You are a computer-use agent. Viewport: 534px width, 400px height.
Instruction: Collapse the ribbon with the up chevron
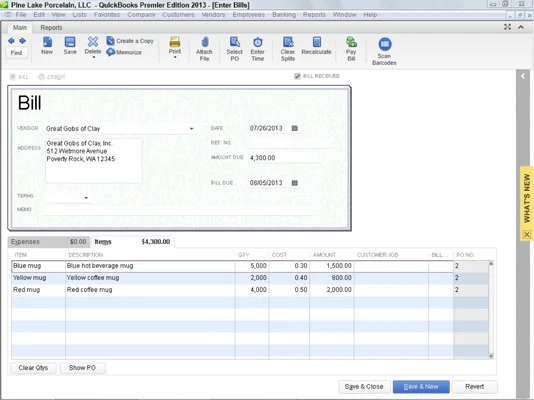pyautogui.click(x=521, y=27)
